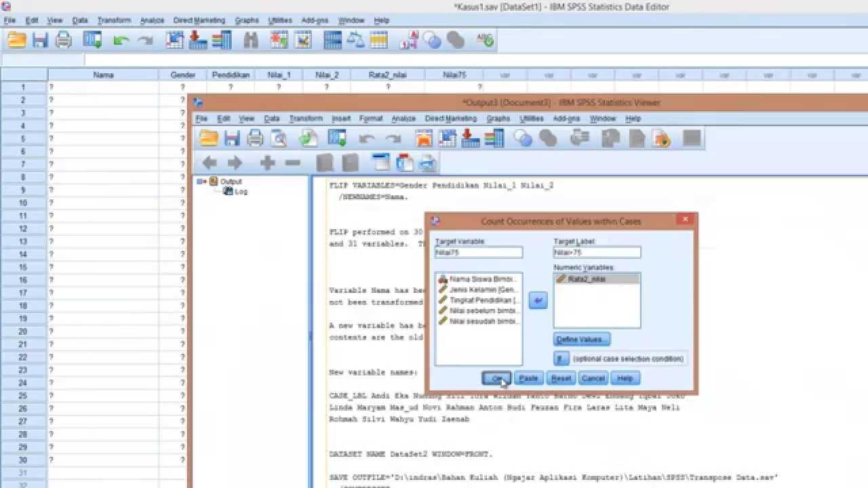Open Format menu in Viewer window
This screenshot has width=868, height=488.
pos(371,119)
